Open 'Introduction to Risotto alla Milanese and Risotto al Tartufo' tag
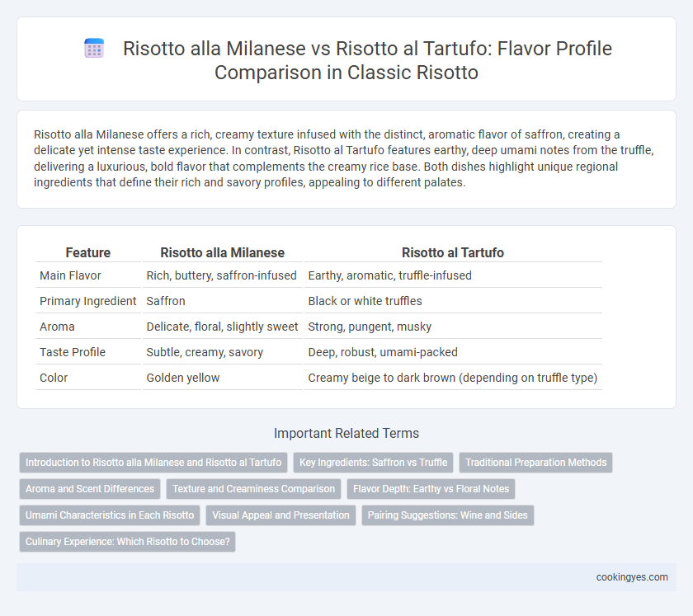This screenshot has width=693, height=616. pos(153,463)
